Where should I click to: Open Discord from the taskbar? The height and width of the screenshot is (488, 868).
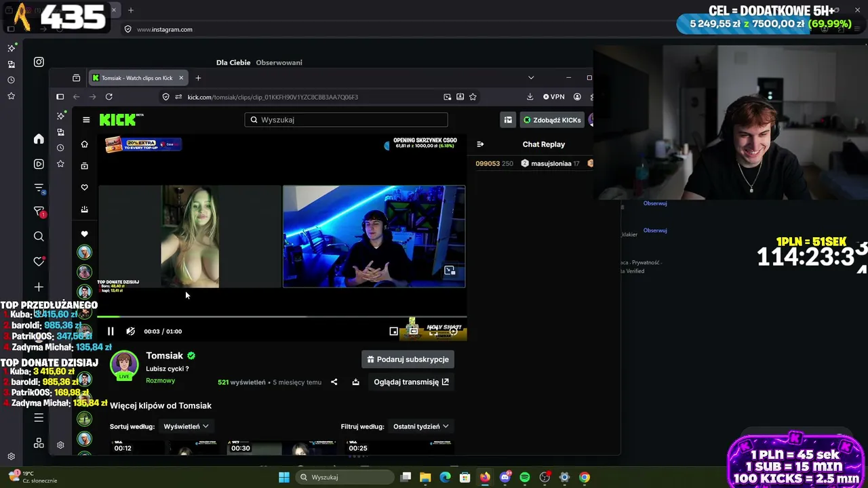coord(505,477)
